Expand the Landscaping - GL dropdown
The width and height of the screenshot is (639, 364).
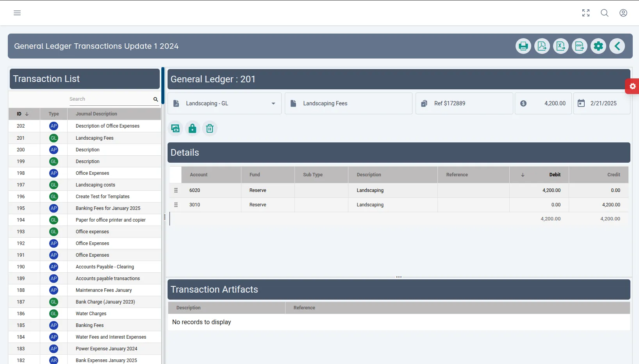point(273,103)
